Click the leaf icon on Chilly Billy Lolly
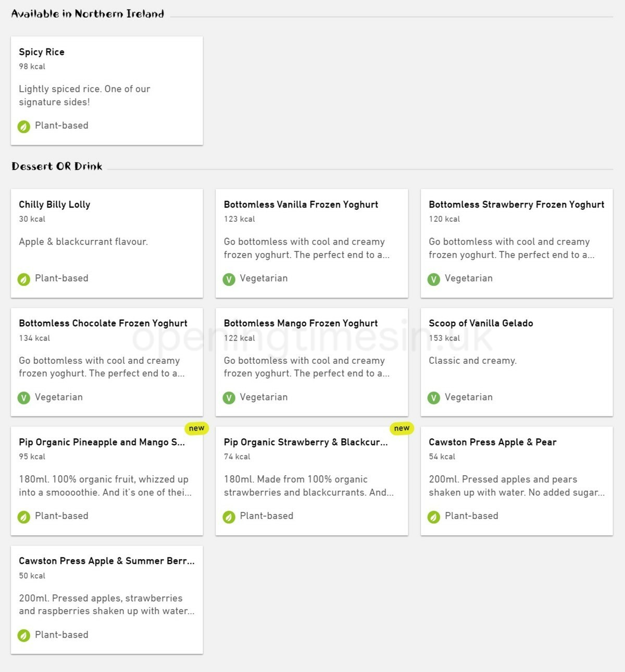Image resolution: width=625 pixels, height=672 pixels. (x=24, y=279)
